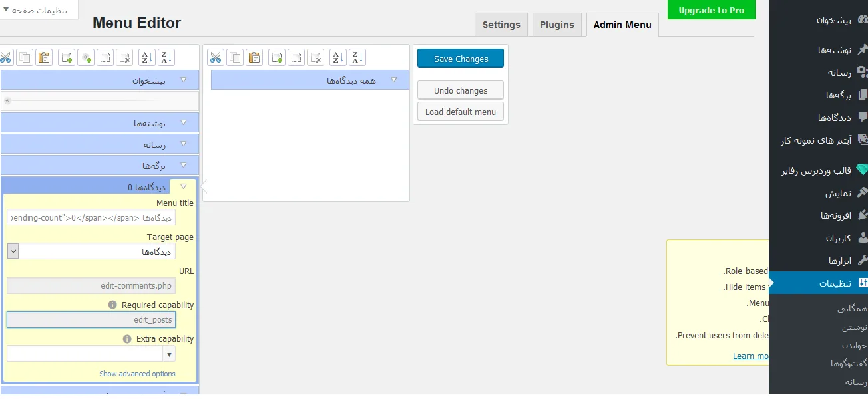Image resolution: width=868 pixels, height=399 pixels.
Task: Click the hide item icon in the submenu toolbar
Action: (x=296, y=57)
